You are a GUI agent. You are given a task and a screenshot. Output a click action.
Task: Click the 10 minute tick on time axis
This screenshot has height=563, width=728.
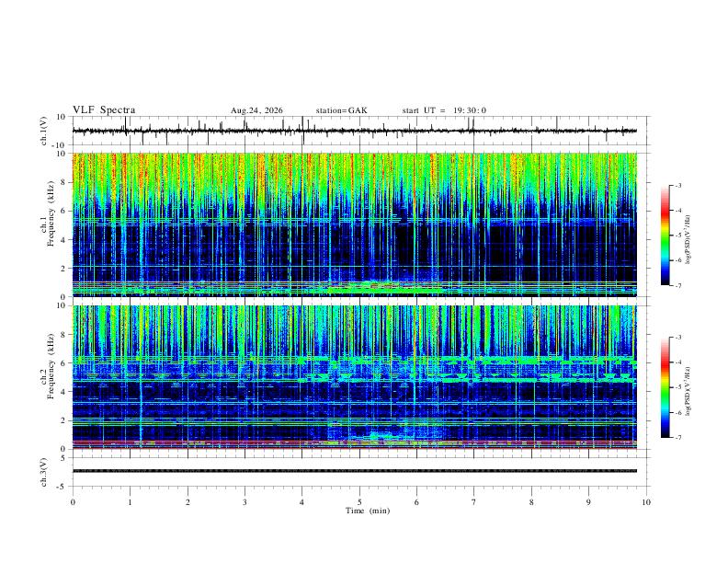pyautogui.click(x=646, y=502)
